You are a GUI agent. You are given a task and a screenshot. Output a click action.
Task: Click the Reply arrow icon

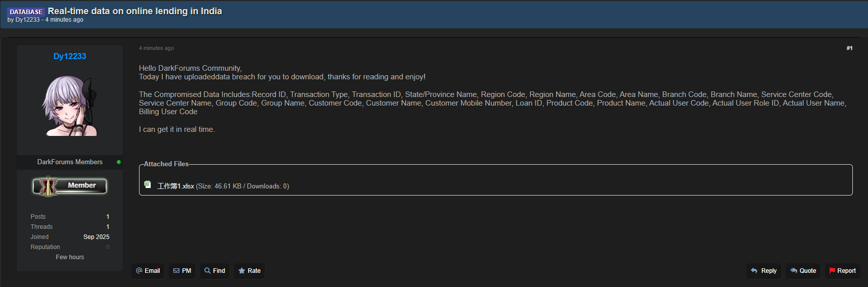754,271
